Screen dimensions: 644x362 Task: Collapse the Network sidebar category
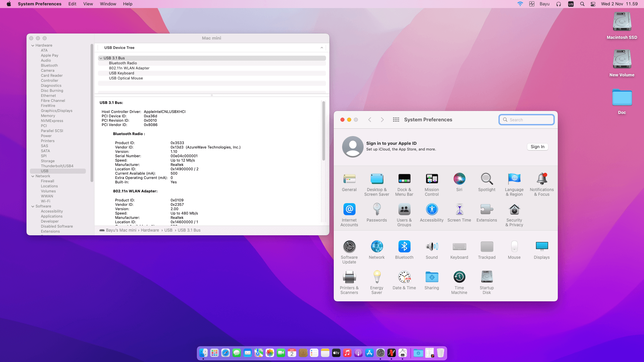[x=33, y=176]
